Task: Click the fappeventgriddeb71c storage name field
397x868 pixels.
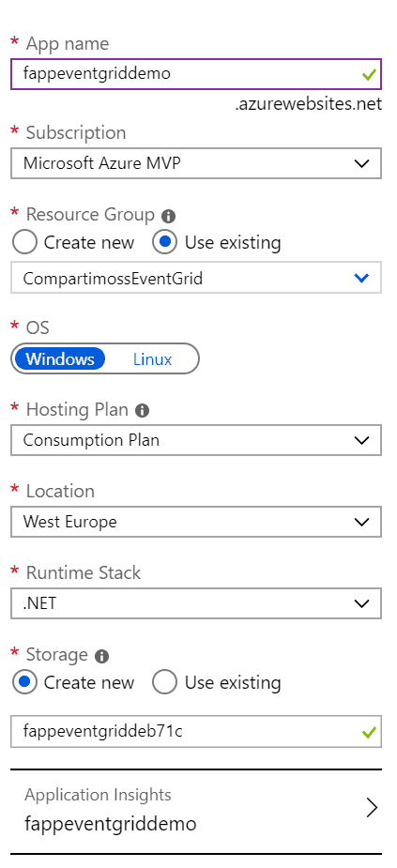Action: [196, 732]
